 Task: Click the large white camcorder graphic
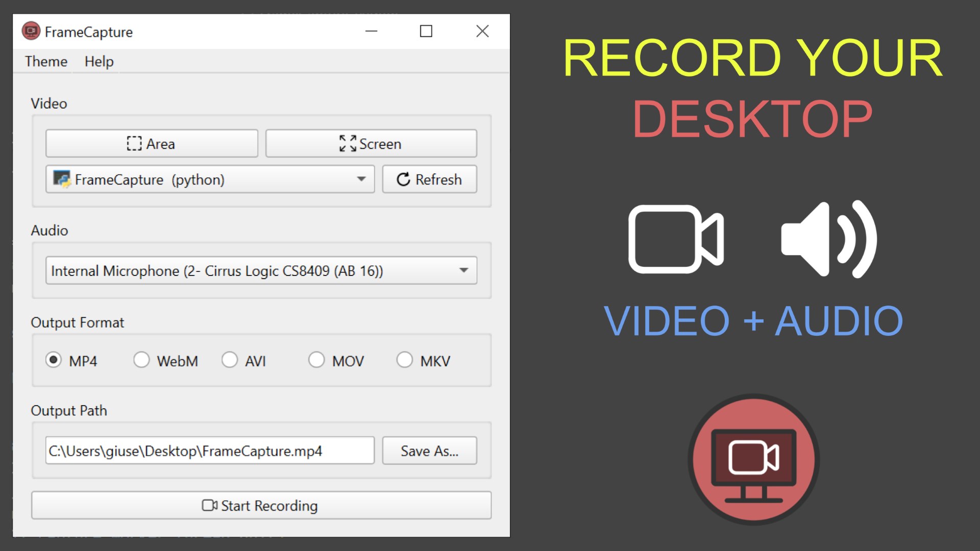pyautogui.click(x=675, y=239)
